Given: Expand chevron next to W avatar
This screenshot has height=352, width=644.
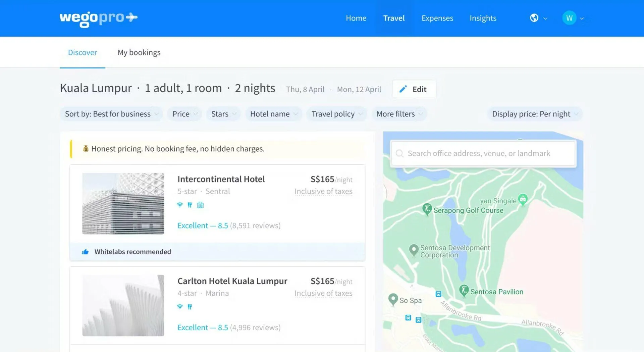Looking at the screenshot, I should pos(582,19).
